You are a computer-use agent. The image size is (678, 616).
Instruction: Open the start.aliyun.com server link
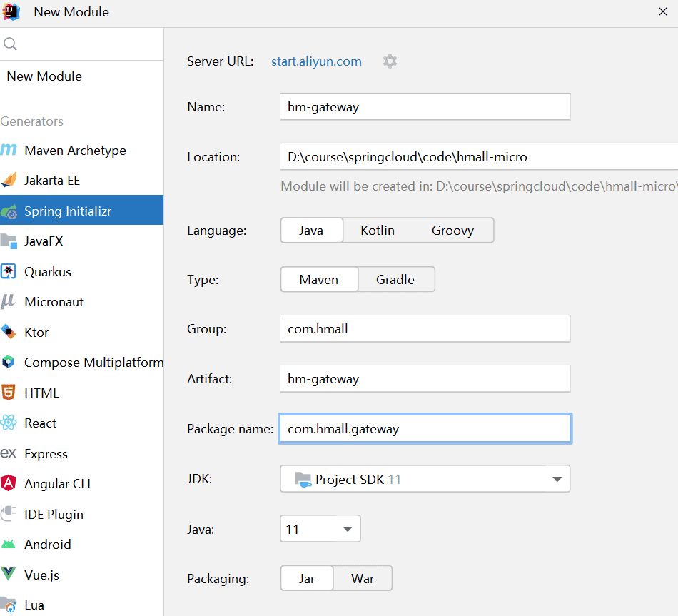pyautogui.click(x=316, y=61)
